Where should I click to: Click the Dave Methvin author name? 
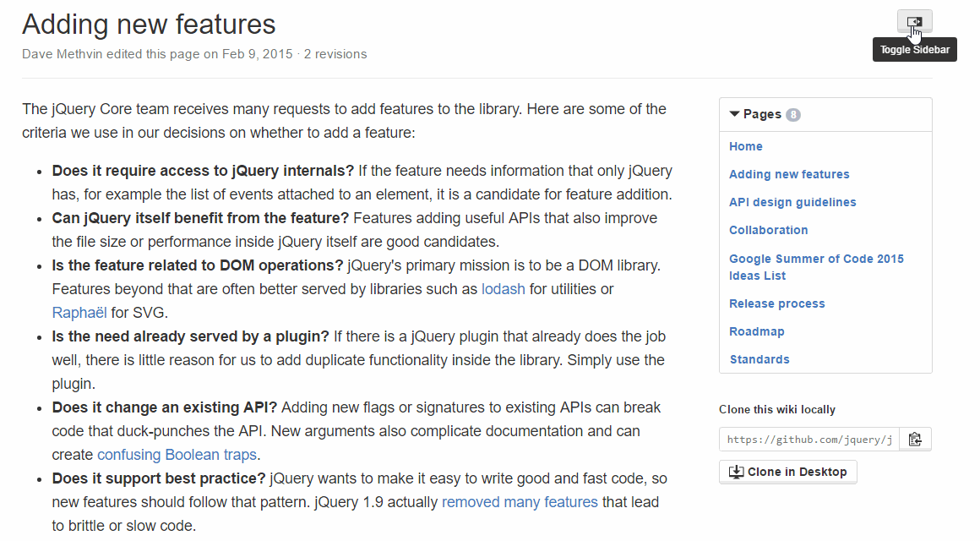(x=69, y=54)
